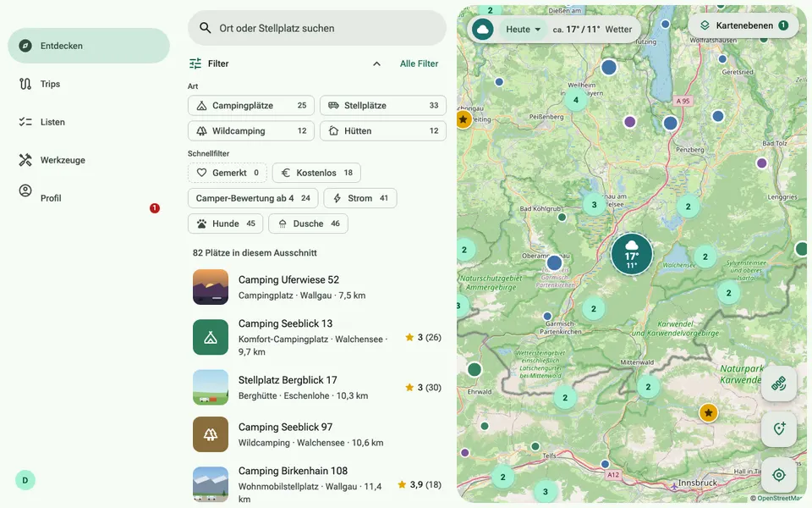Click the filter sliders icon
The image size is (812, 508).
[x=195, y=63]
